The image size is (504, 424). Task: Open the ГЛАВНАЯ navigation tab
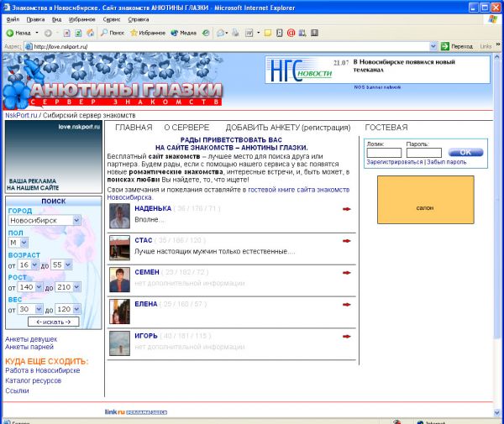coord(134,128)
